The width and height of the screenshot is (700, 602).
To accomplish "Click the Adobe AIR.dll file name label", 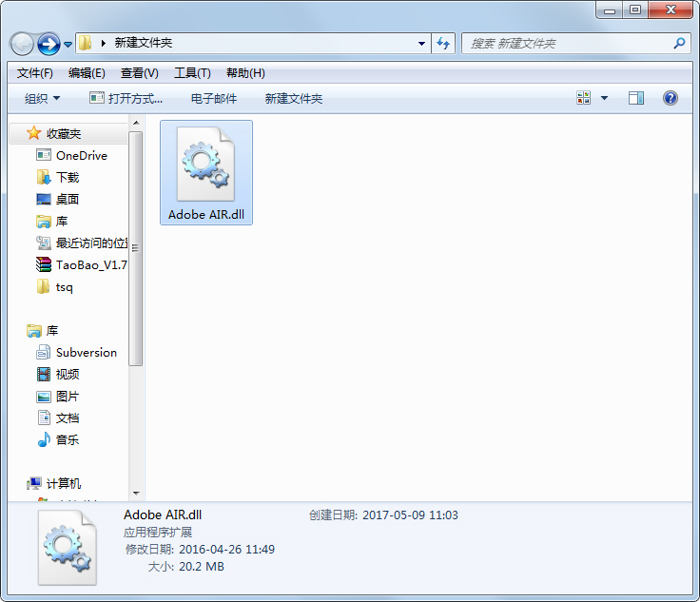I will [206, 215].
